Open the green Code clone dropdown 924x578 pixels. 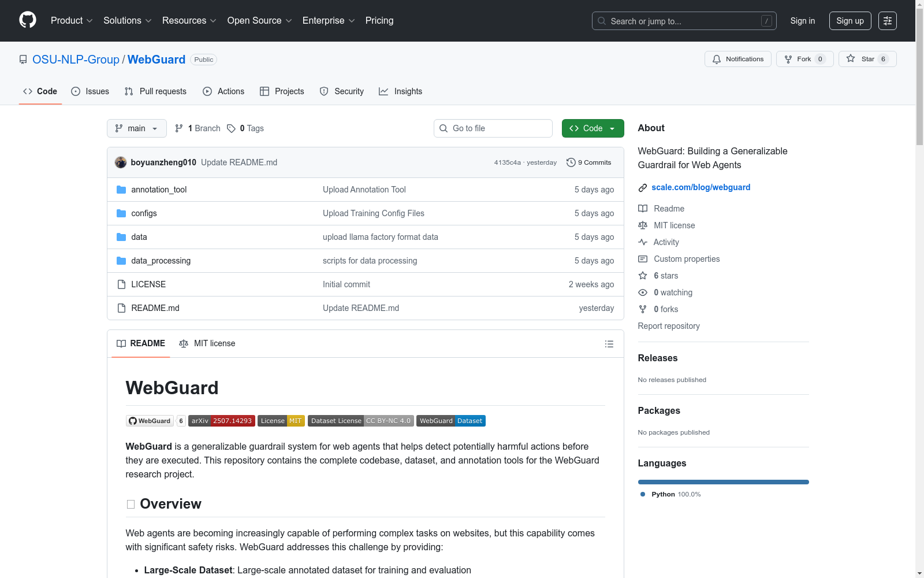pyautogui.click(x=593, y=128)
